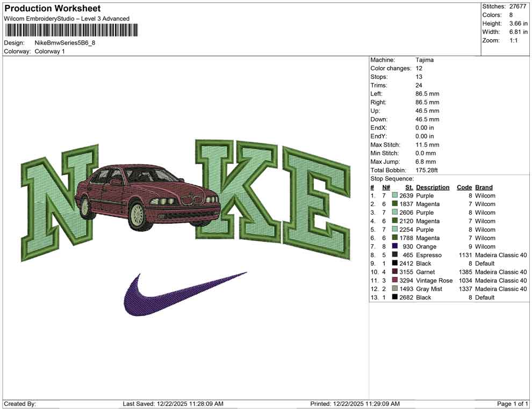The width and height of the screenshot is (532, 409).
Task: Click the Description column header
Action: pos(433,187)
